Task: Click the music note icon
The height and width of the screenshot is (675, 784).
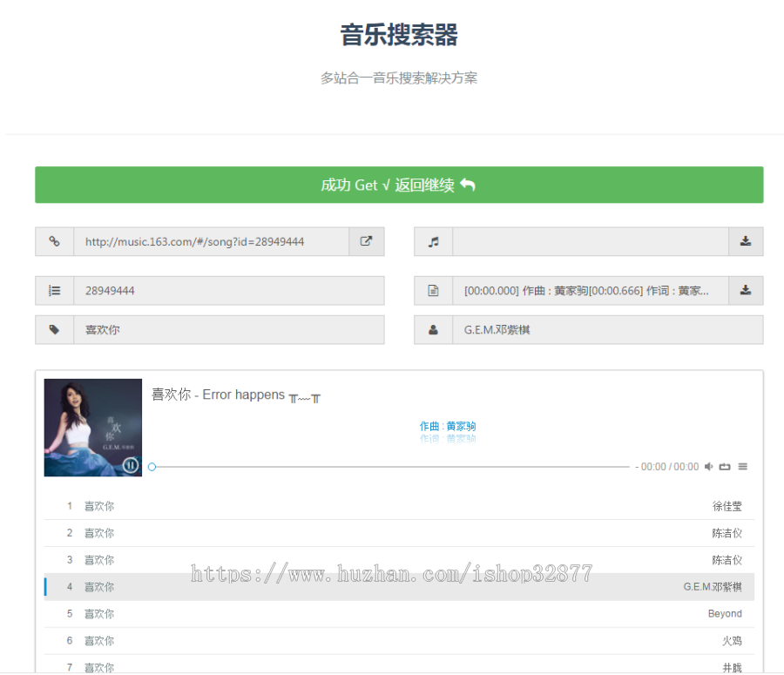Action: (434, 241)
